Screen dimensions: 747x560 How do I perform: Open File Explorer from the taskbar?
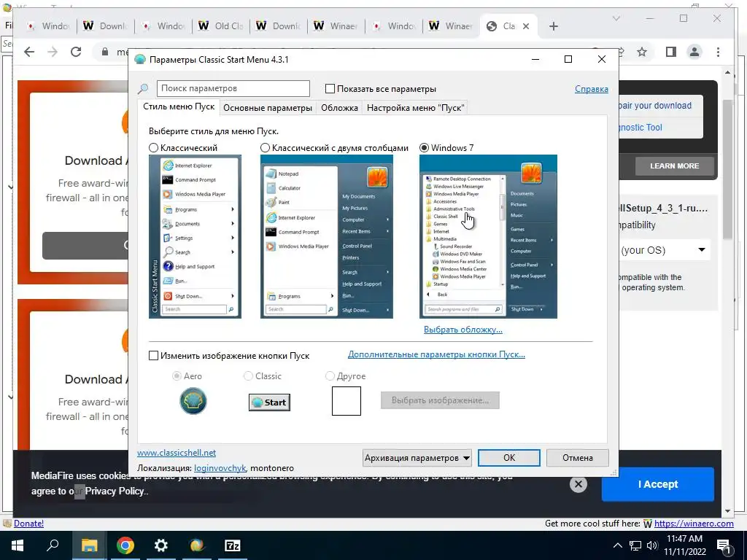click(89, 545)
